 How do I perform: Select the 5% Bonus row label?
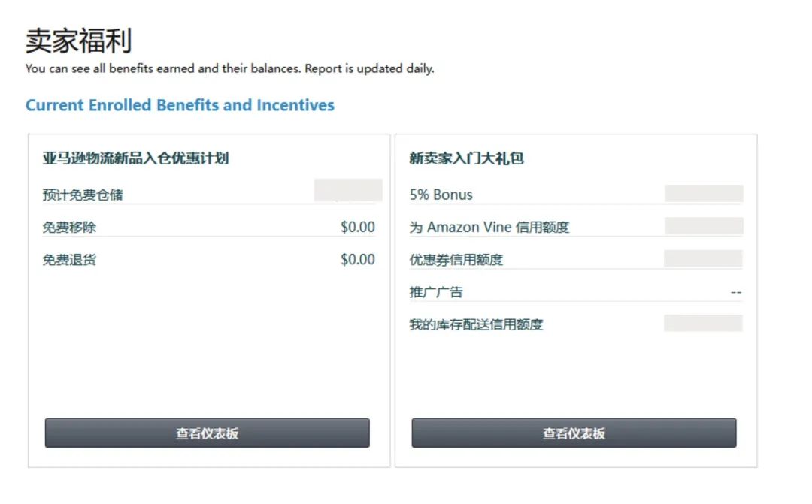[x=441, y=195]
